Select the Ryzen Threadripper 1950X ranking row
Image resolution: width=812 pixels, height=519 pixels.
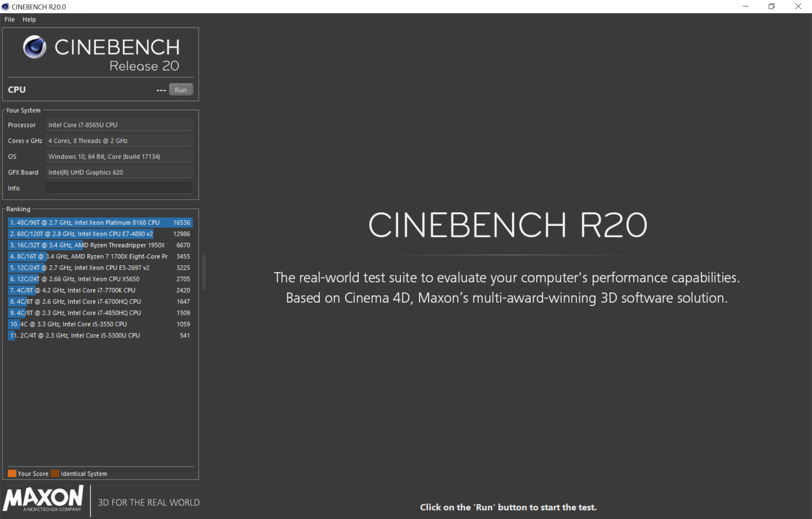[100, 245]
